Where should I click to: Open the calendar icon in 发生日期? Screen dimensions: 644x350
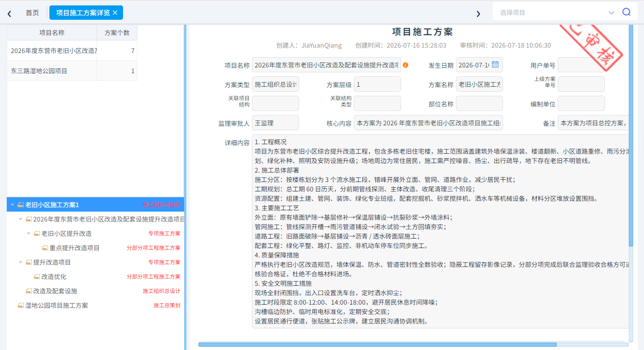tap(495, 65)
